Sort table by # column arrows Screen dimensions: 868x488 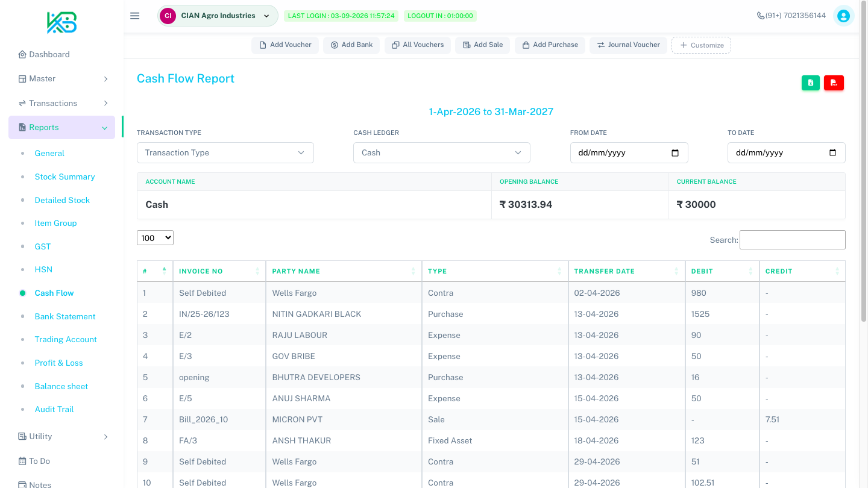(x=165, y=271)
